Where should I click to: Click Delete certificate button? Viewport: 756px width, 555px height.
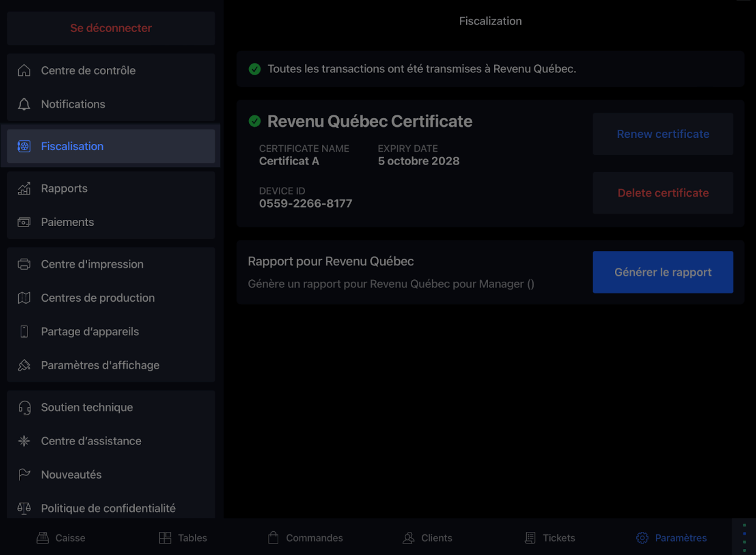coord(663,193)
